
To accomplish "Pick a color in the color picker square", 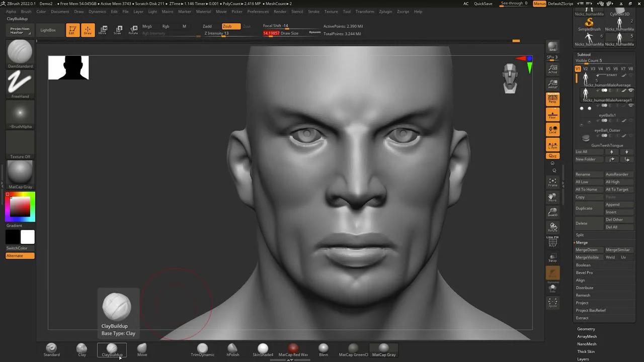I will tap(20, 207).
